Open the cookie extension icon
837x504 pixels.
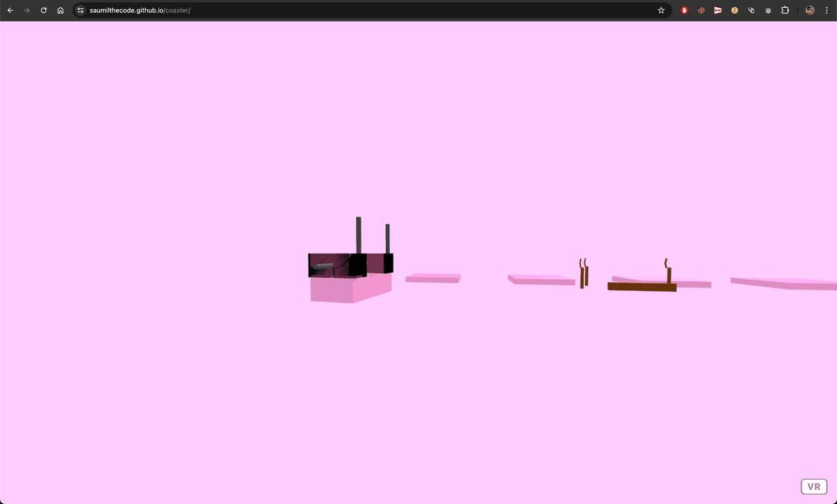701,10
